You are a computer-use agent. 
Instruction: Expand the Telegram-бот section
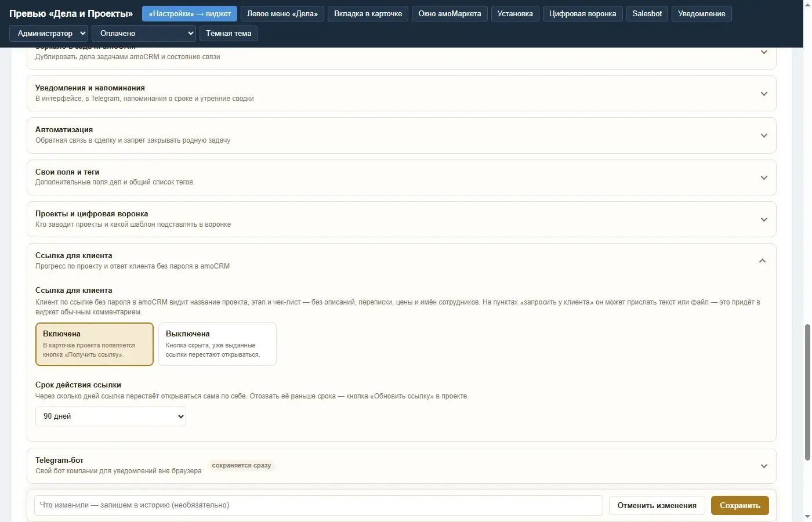point(401,466)
